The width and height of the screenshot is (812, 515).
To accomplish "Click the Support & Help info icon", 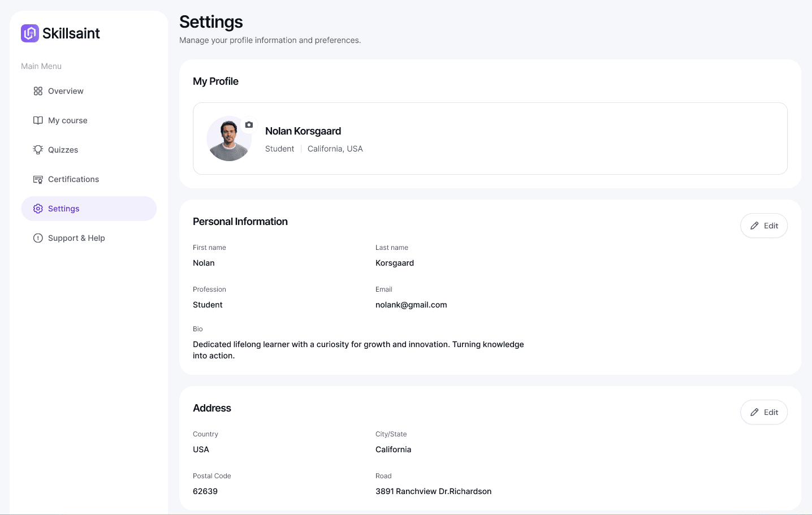I will 38,238.
